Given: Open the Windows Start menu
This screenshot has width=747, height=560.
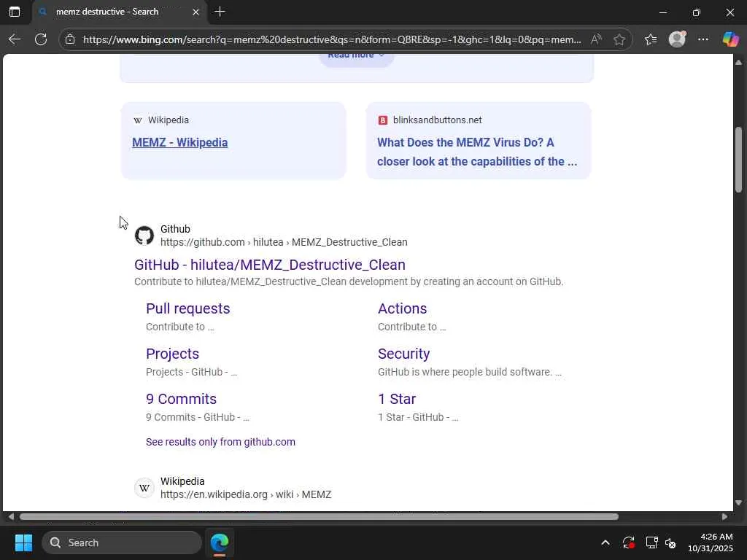Looking at the screenshot, I should pos(23,542).
